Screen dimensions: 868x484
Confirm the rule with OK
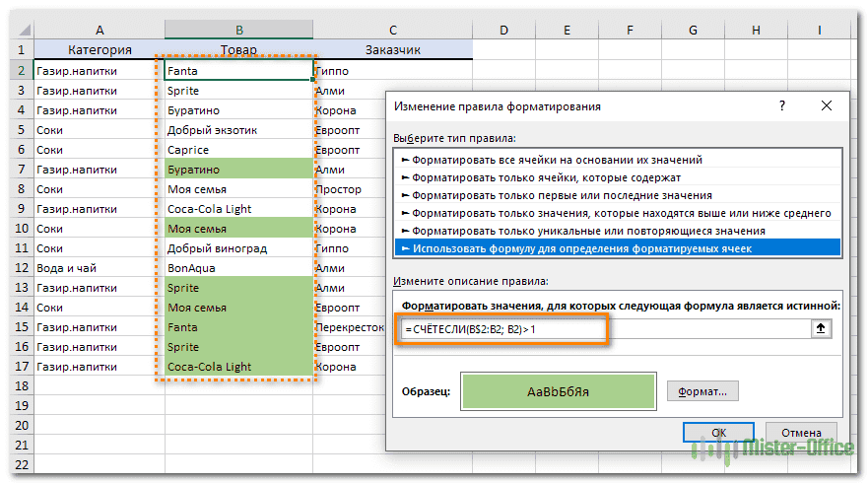718,433
